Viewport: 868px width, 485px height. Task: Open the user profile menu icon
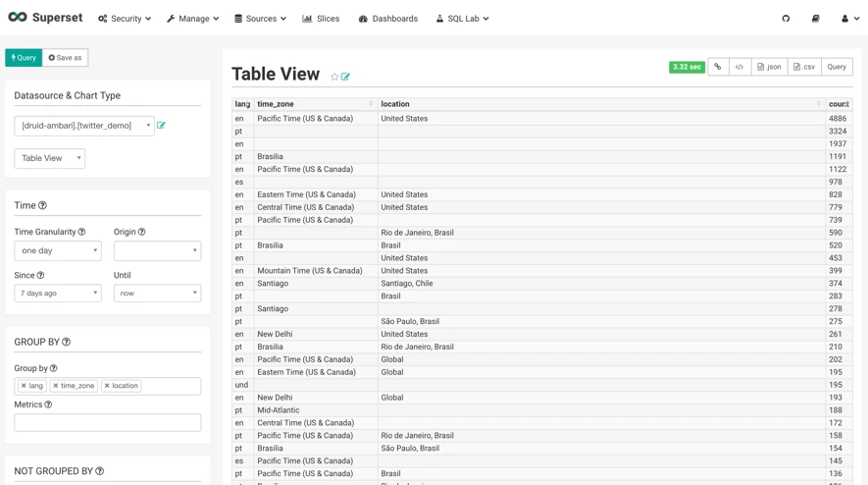point(849,19)
